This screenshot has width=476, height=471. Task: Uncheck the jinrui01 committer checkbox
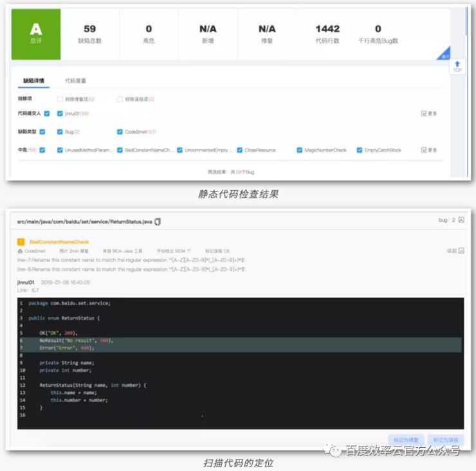(60, 114)
